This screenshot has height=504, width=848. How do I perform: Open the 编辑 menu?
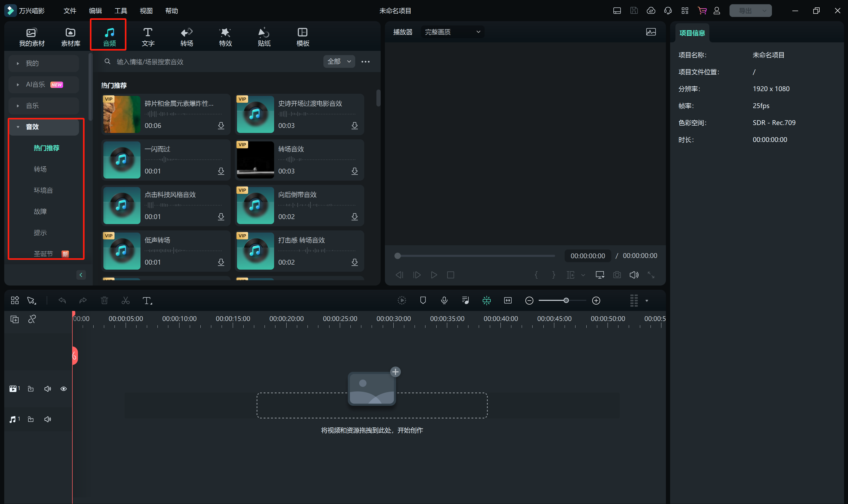tap(95, 11)
